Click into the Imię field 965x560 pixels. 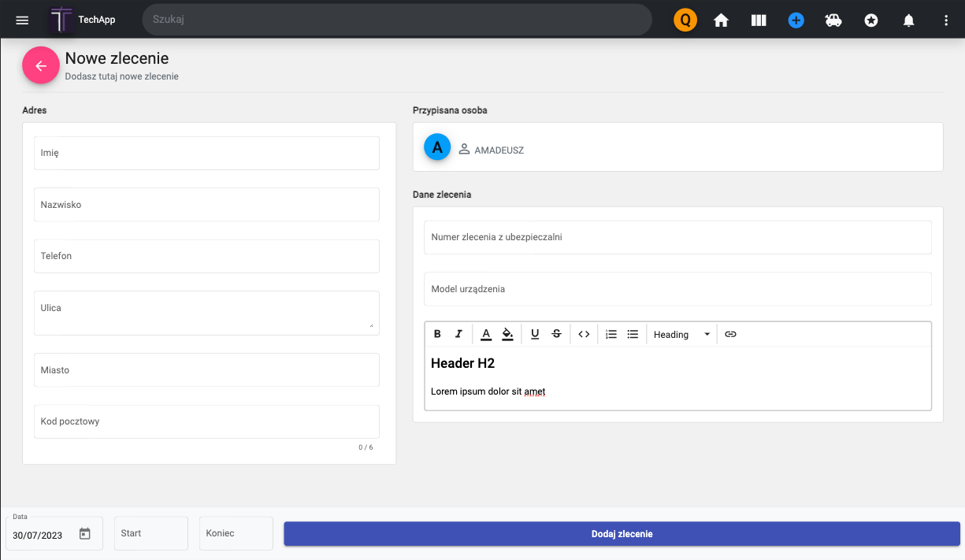click(x=206, y=153)
